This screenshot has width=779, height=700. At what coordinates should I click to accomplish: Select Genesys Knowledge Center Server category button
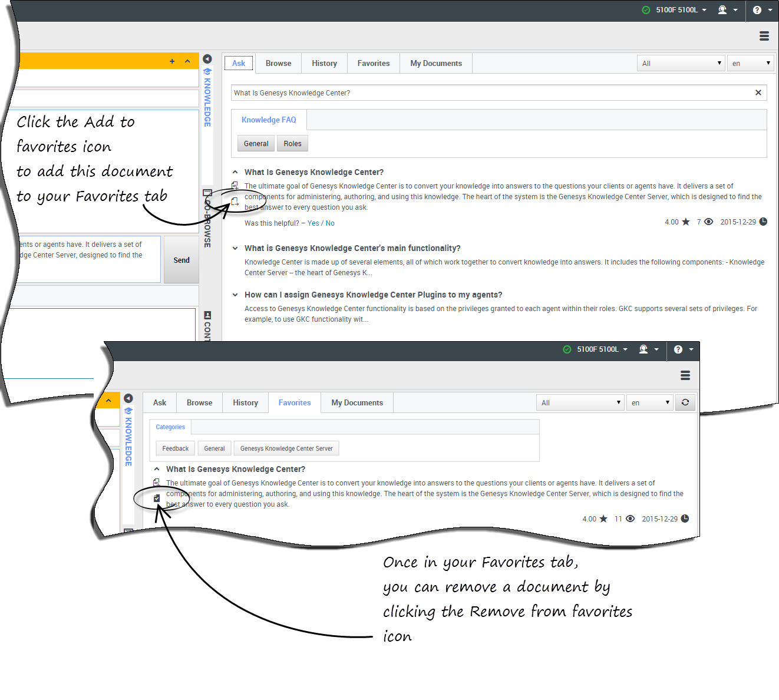coord(286,448)
